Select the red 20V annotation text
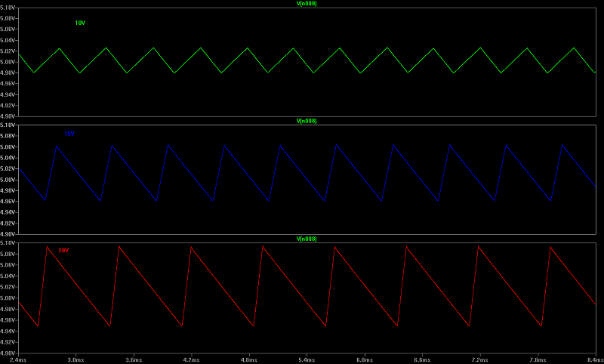This screenshot has height=364, width=604. pos(63,250)
